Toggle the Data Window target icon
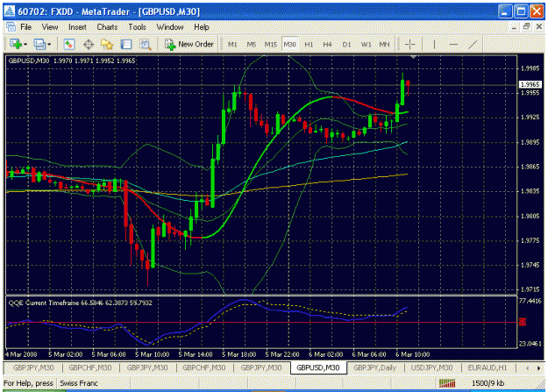Image resolution: width=548 pixels, height=392 pixels. [x=89, y=45]
